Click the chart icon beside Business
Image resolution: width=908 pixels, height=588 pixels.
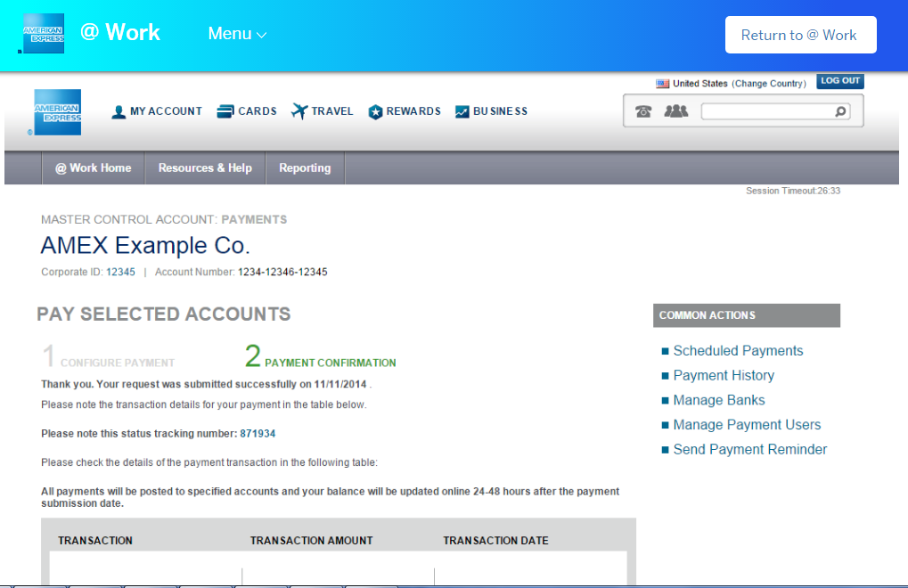[462, 111]
